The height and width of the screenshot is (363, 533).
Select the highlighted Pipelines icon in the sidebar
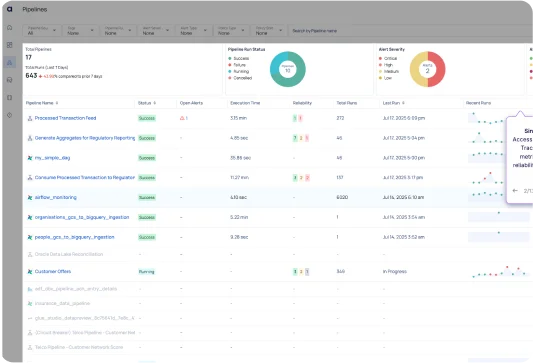tap(10, 63)
